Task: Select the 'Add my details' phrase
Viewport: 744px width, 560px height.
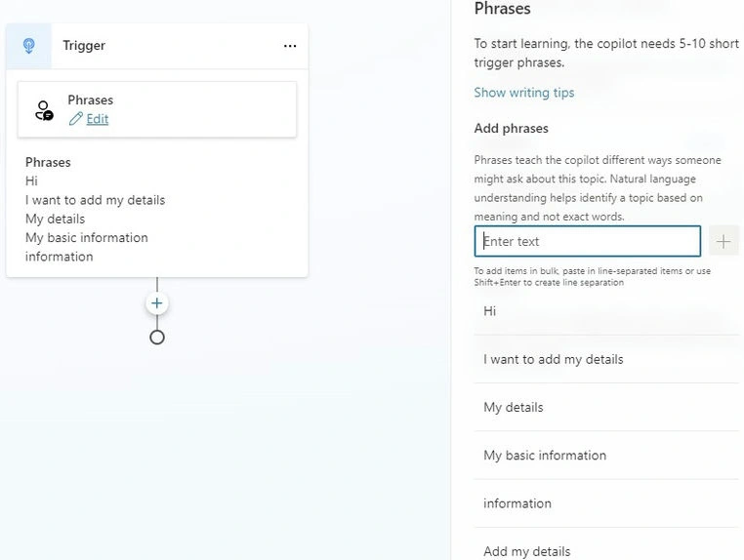Action: 606,545
